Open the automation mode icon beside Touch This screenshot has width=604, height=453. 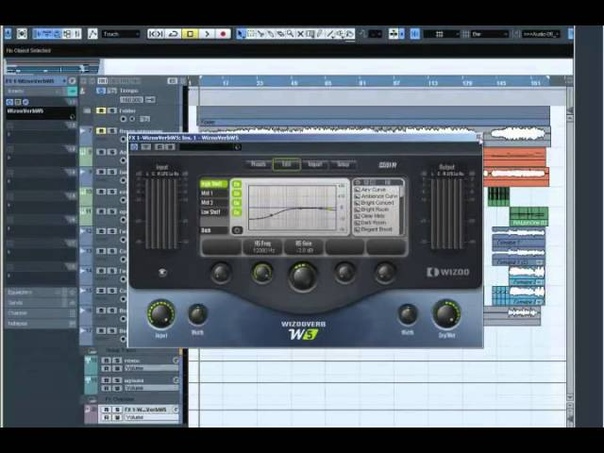coord(92,34)
